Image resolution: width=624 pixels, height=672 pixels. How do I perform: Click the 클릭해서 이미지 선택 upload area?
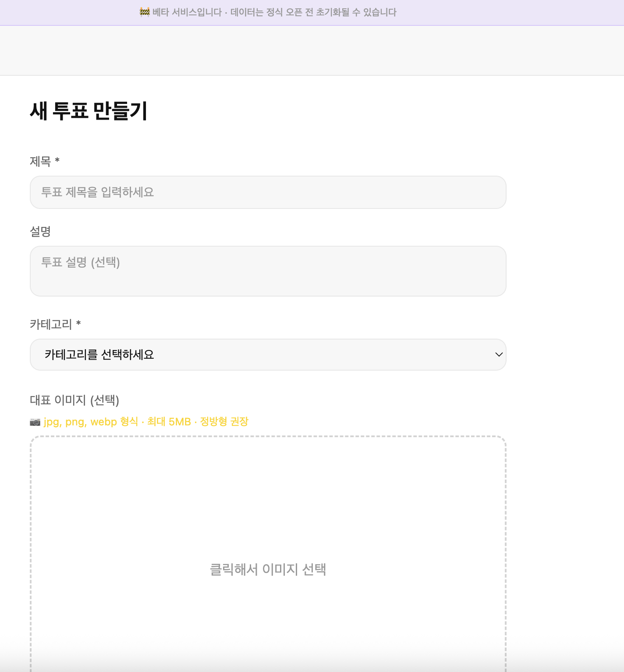click(x=268, y=554)
